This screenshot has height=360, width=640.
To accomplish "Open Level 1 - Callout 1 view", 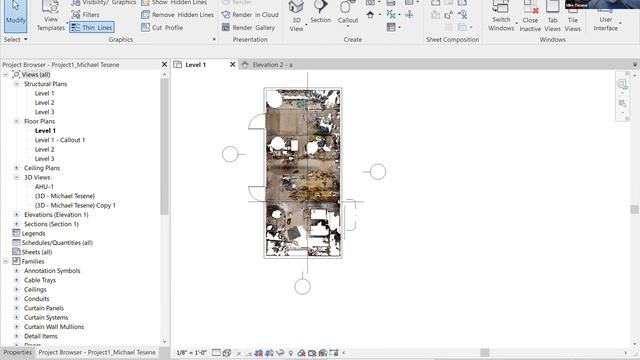I will point(60,140).
